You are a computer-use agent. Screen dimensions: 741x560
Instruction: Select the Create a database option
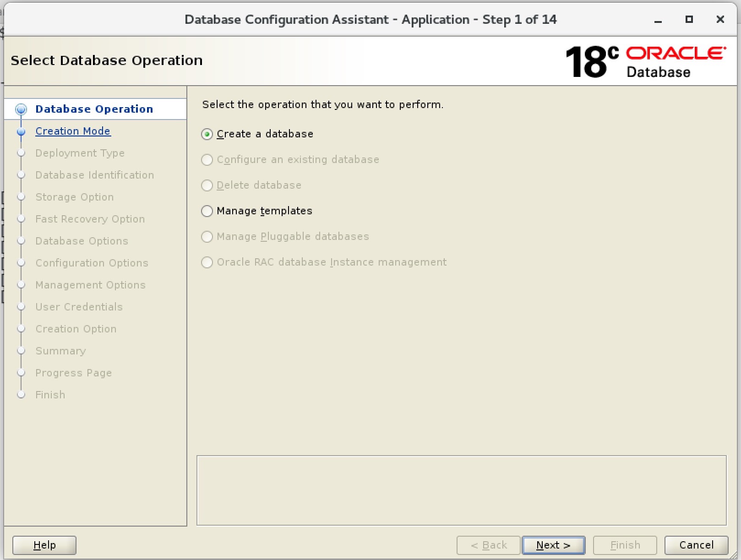[207, 134]
